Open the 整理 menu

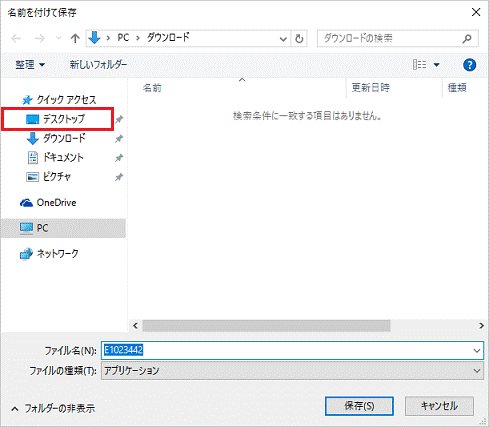click(30, 65)
